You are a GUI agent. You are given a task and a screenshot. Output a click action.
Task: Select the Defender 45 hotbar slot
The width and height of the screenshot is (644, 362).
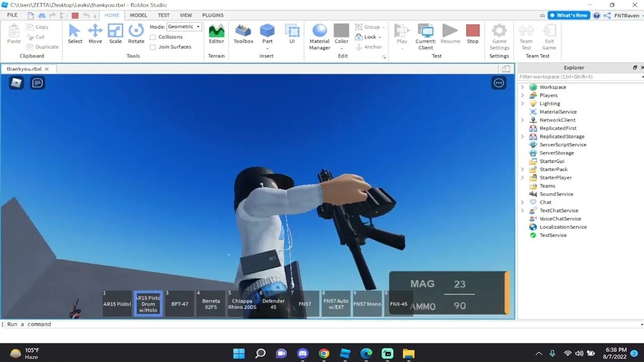pyautogui.click(x=273, y=304)
